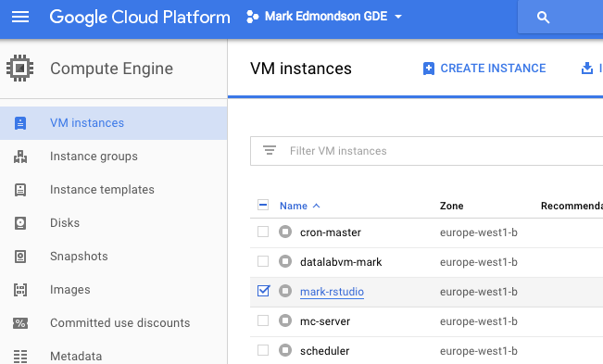Click the Google Cloud Platform logo
603x364 pixels.
[x=140, y=18]
